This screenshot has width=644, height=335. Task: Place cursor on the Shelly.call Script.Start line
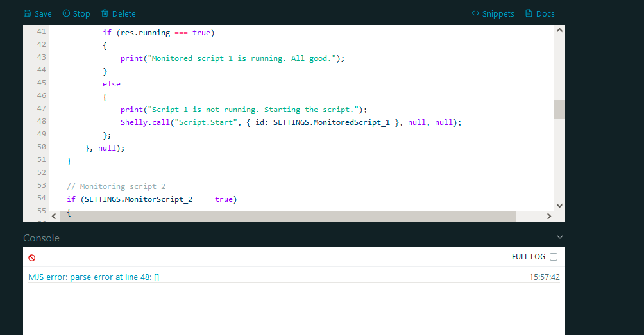tap(289, 122)
